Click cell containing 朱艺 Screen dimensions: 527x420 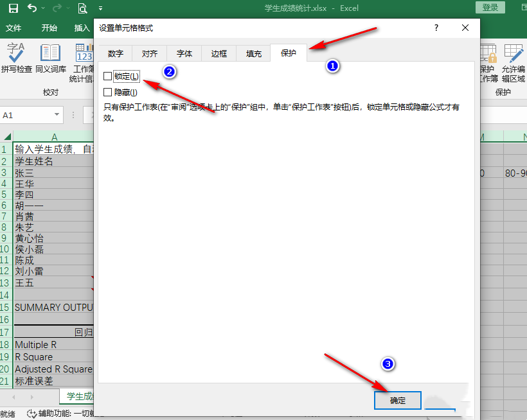tap(54, 227)
